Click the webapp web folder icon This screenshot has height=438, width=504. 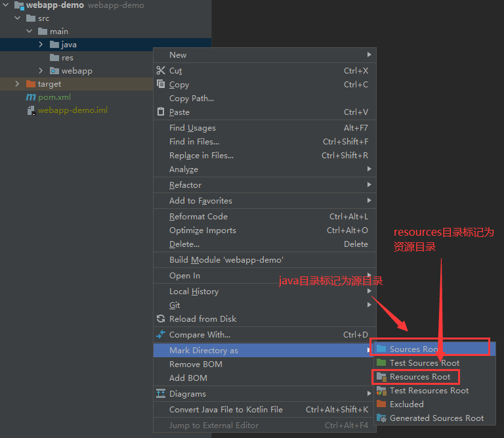(54, 71)
